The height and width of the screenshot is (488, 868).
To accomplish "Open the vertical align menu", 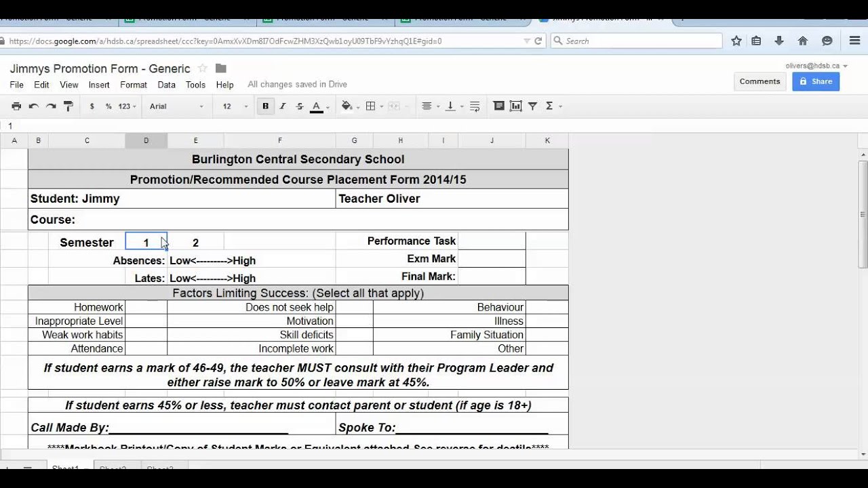I will 450,106.
